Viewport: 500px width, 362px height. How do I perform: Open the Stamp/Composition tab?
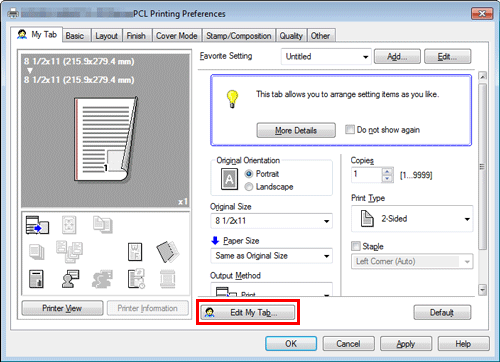(x=239, y=36)
